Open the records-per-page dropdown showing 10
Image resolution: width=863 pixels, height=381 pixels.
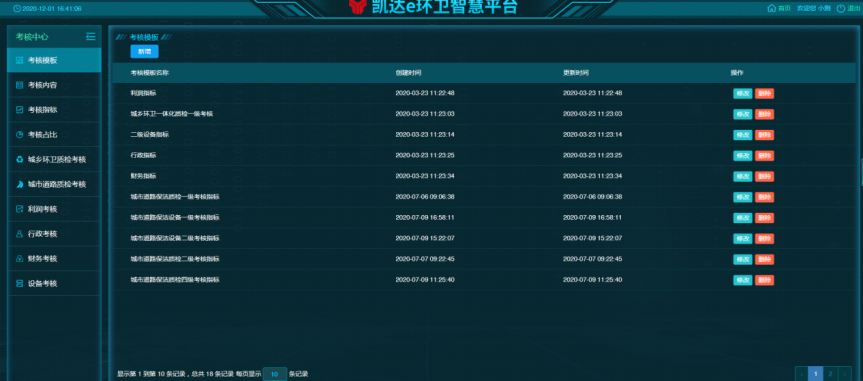275,374
